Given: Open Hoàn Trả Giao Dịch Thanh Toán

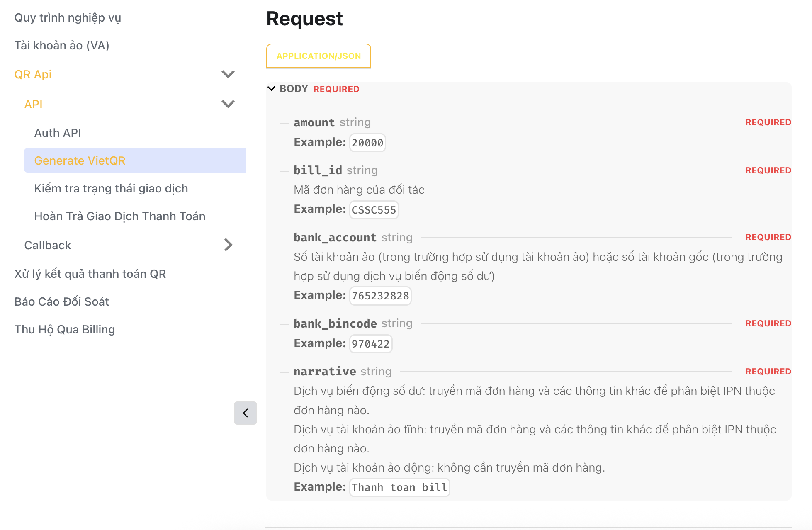Looking at the screenshot, I should [x=119, y=216].
